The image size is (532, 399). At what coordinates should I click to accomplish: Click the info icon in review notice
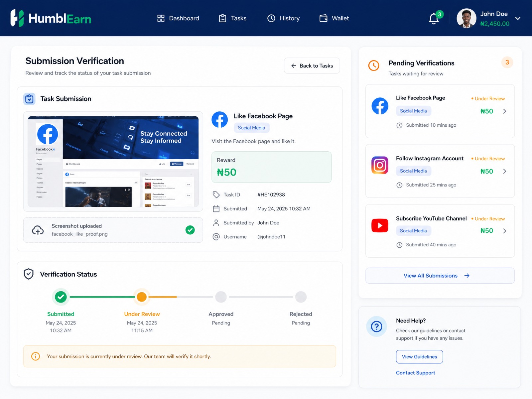36,356
